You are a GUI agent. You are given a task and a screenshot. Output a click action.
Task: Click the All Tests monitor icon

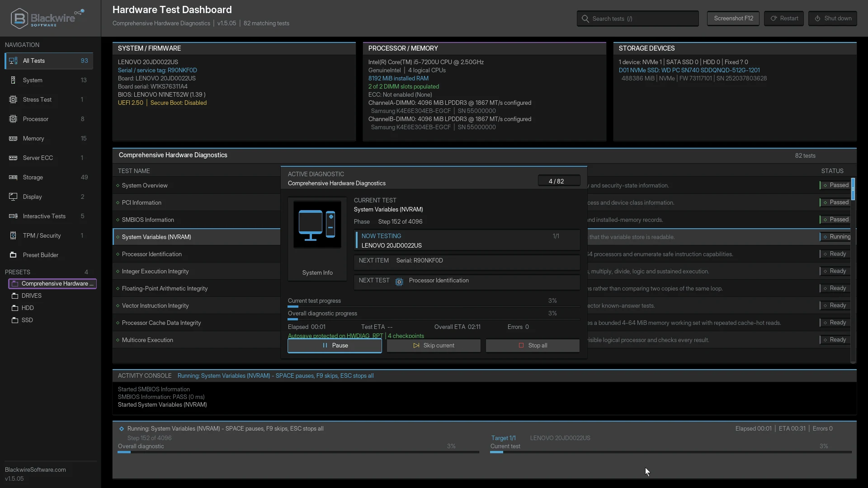[x=13, y=61]
